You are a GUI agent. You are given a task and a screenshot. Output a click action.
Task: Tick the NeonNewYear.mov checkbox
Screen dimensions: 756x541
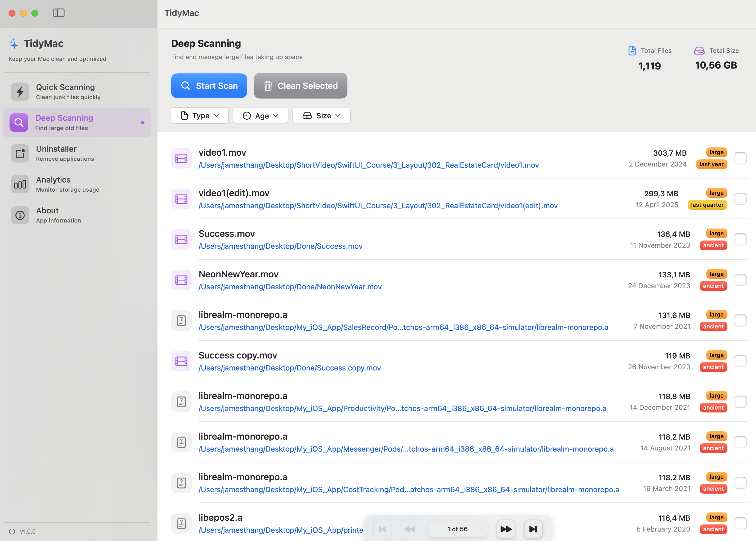(740, 280)
